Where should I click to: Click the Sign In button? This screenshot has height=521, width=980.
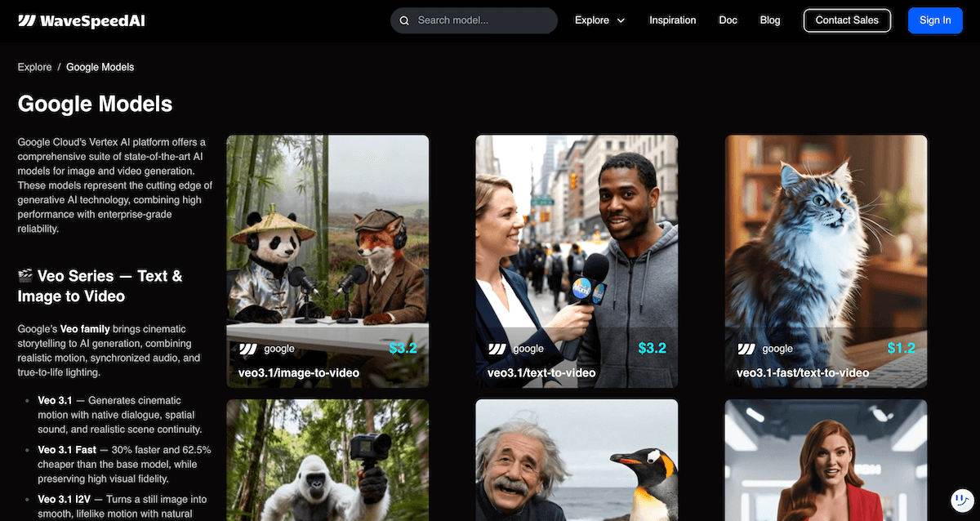coord(935,20)
